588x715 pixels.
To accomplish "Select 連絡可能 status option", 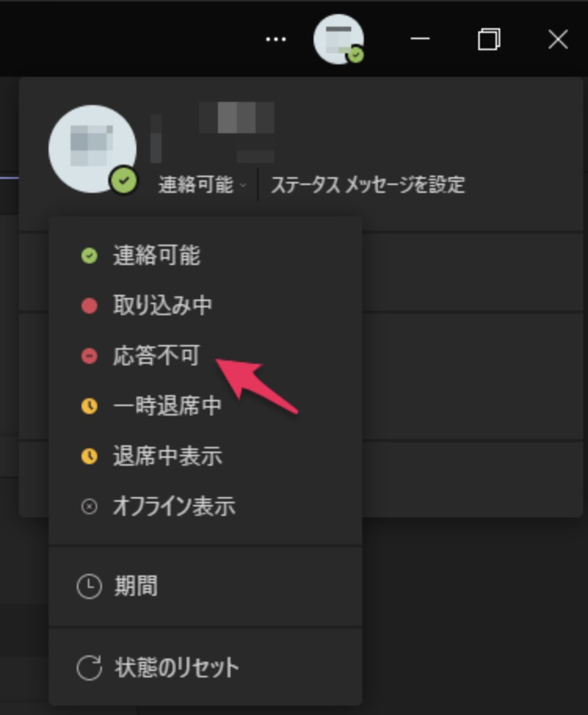I will (205, 256).
